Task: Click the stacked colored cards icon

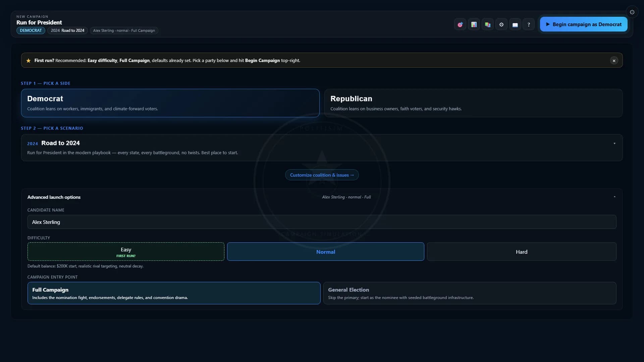Action: [487, 24]
